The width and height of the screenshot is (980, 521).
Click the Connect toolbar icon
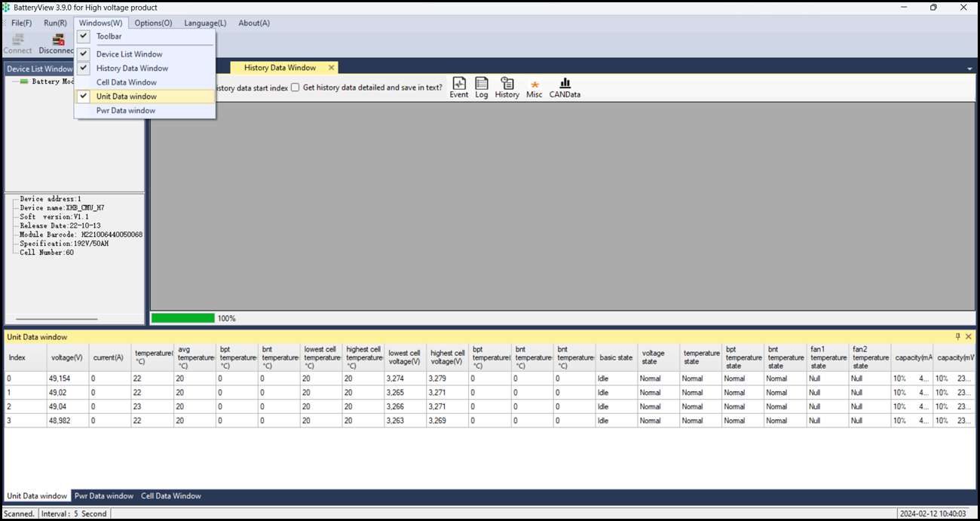pyautogui.click(x=18, y=44)
